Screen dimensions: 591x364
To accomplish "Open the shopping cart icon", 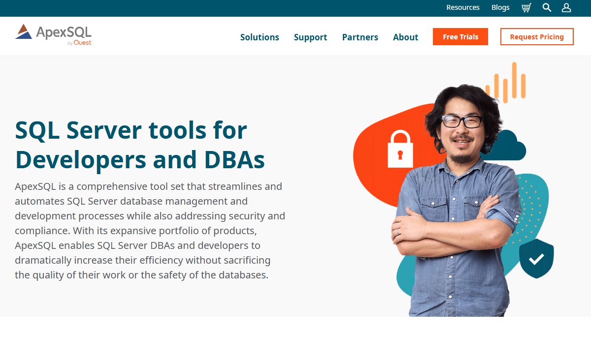I will click(526, 7).
